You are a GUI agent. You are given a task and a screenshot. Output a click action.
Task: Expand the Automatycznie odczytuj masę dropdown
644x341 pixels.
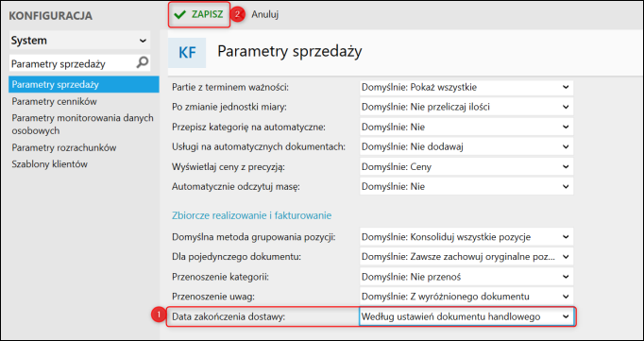(x=466, y=186)
